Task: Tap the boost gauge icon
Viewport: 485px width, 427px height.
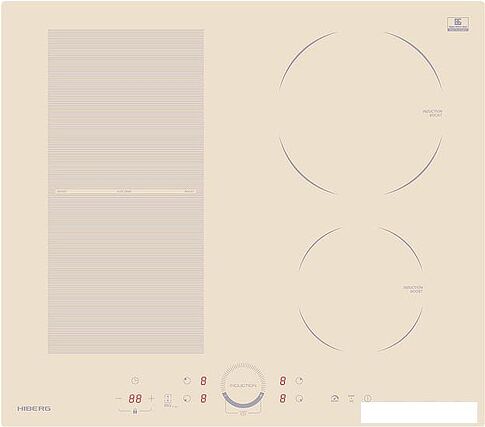Action: click(335, 398)
